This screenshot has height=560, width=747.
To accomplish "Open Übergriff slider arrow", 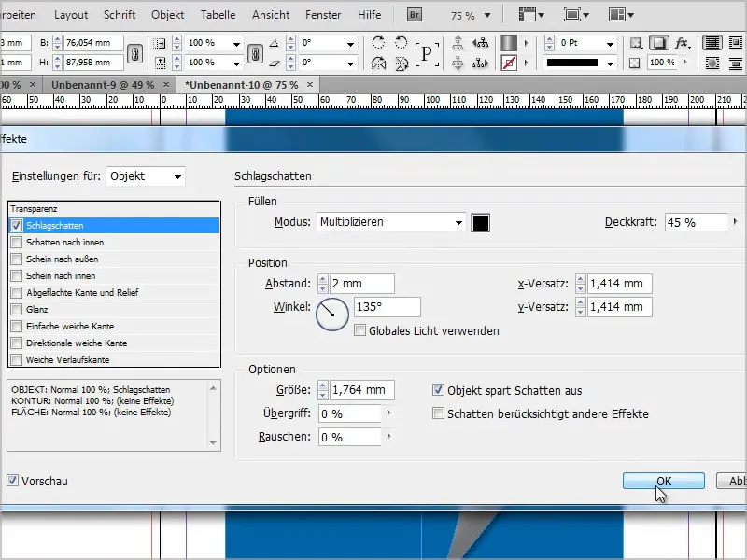I will pos(388,413).
